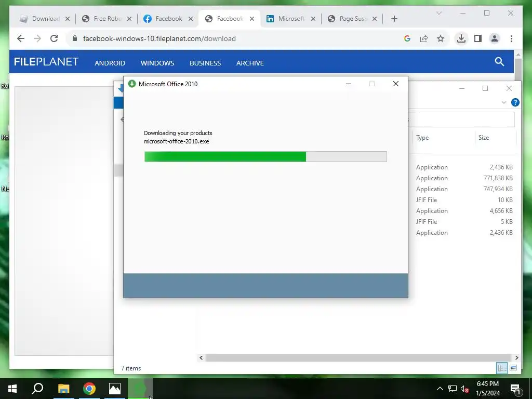
Task: Open File Explorer from taskbar
Action: pyautogui.click(x=63, y=389)
